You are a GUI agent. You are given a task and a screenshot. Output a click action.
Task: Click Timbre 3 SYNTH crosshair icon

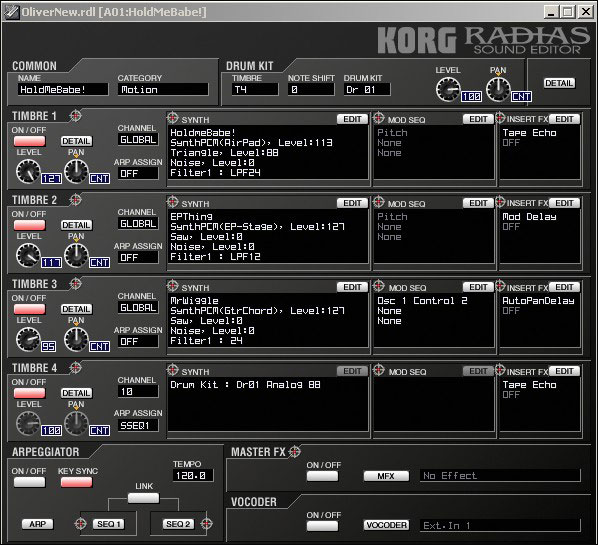[x=173, y=286]
